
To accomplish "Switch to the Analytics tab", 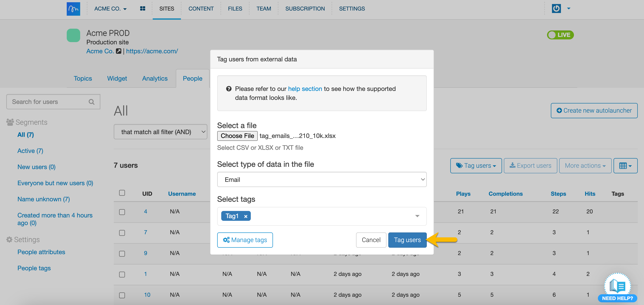I will [x=155, y=79].
